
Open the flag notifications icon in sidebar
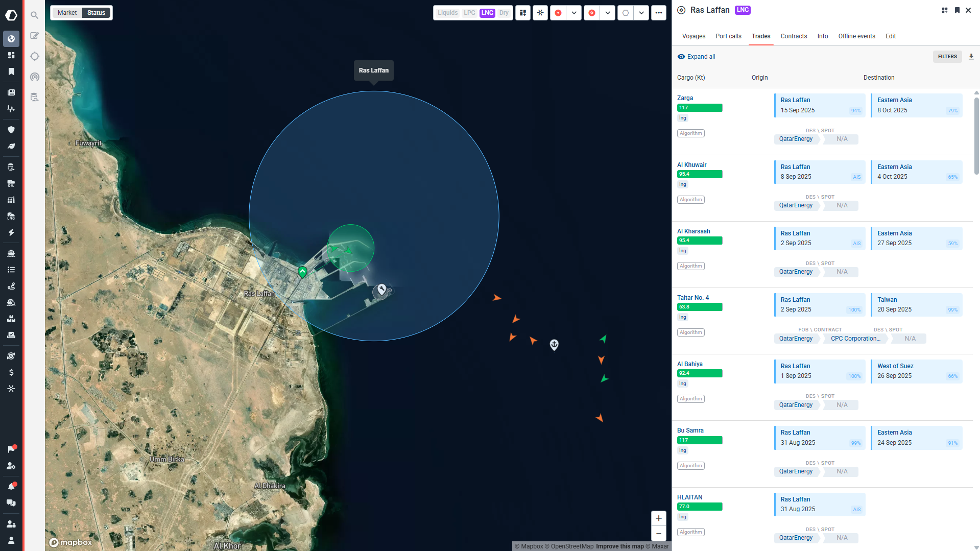(x=11, y=449)
